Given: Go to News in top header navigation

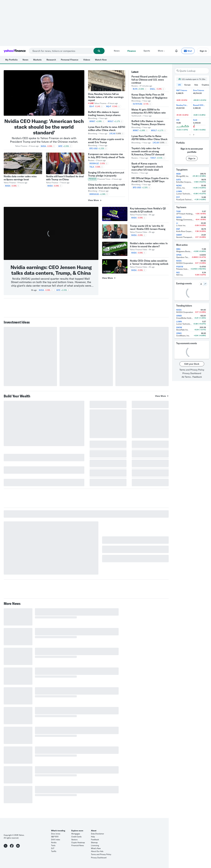Looking at the screenshot, I should 116,51.
